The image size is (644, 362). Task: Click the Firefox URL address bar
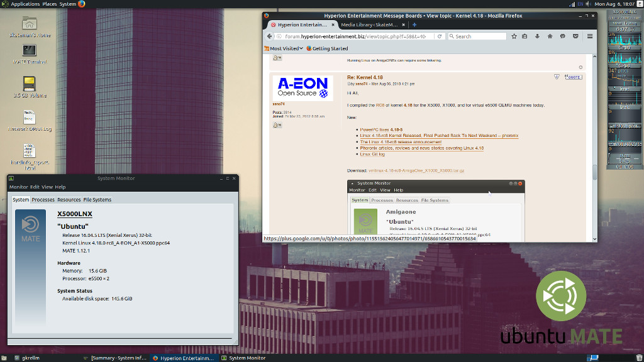(x=355, y=36)
